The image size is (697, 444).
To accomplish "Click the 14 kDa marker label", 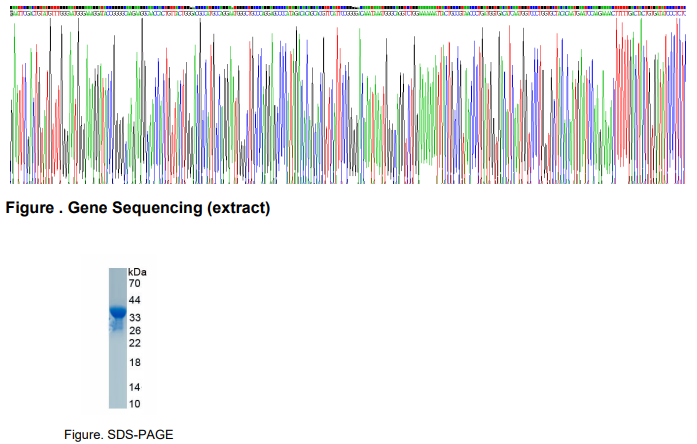I will click(135, 387).
